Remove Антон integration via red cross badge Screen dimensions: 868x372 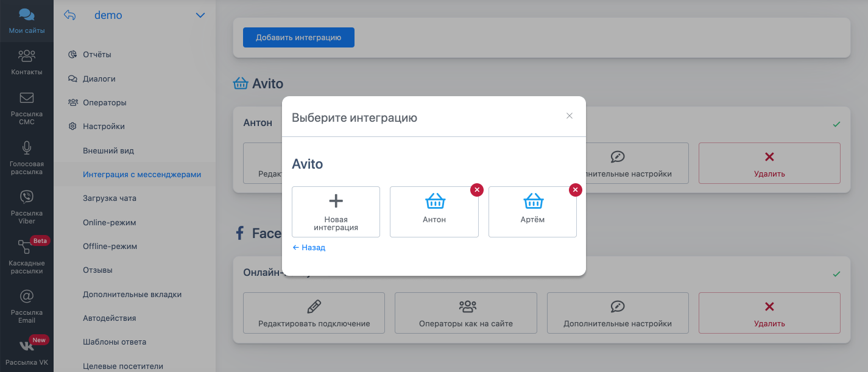(x=477, y=190)
